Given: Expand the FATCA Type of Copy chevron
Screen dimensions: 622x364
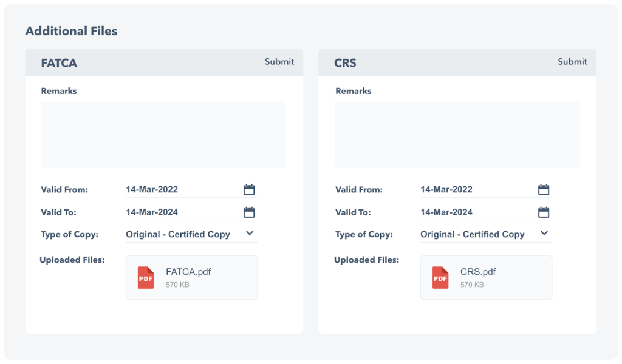Looking at the screenshot, I should coord(250,234).
